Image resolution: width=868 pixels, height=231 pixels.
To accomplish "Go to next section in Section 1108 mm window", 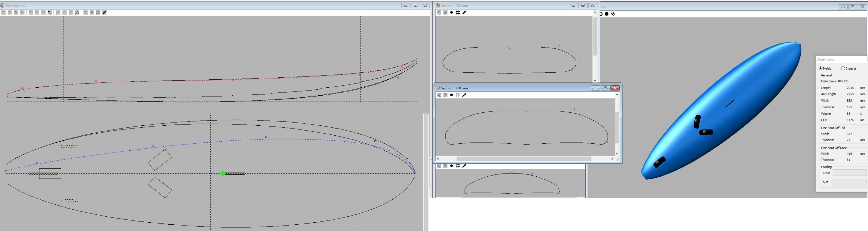I will coord(445,95).
